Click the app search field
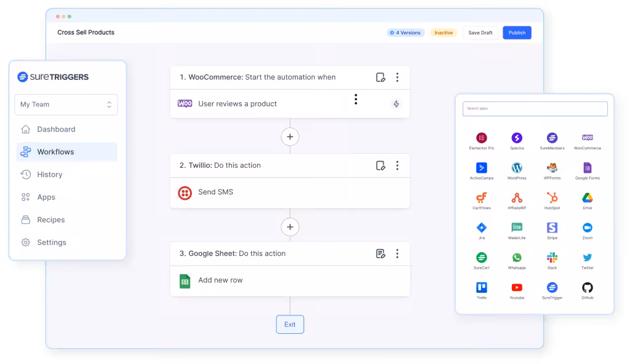This screenshot has width=630, height=364. click(x=535, y=108)
